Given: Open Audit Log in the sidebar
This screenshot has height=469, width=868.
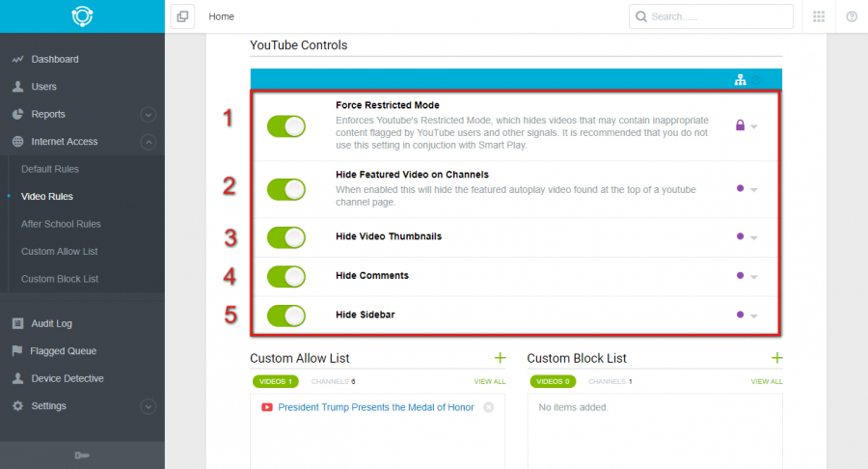Looking at the screenshot, I should 51,324.
